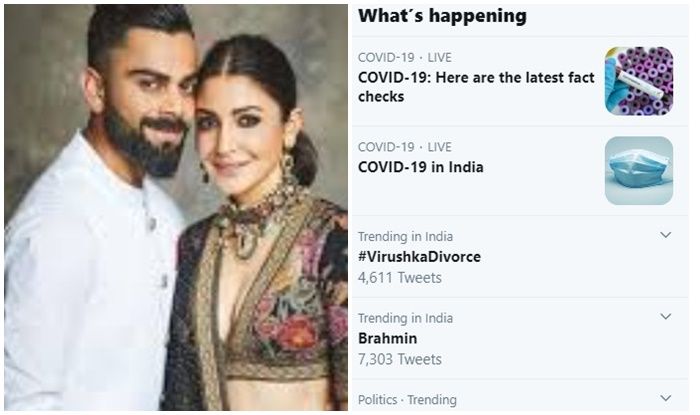Expand options chevron beside #VirushkaDivorce
Viewport: 700px width, 415px height.
(x=666, y=235)
